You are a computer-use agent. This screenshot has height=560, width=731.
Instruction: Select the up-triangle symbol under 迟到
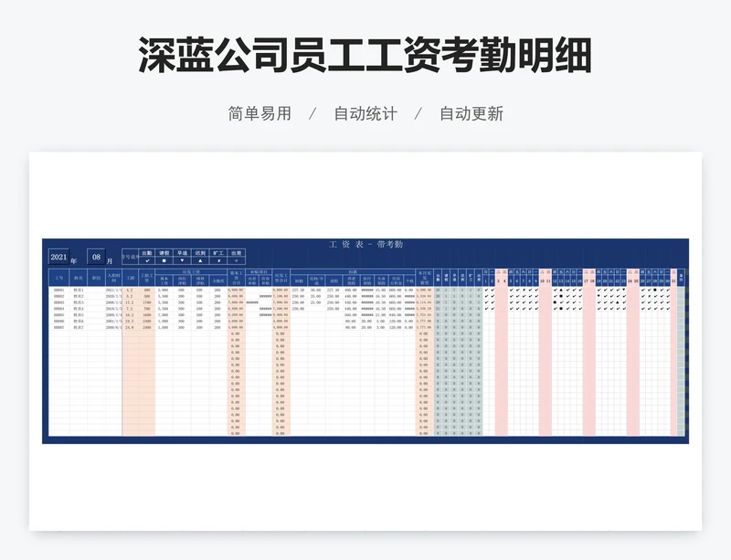coord(200,260)
